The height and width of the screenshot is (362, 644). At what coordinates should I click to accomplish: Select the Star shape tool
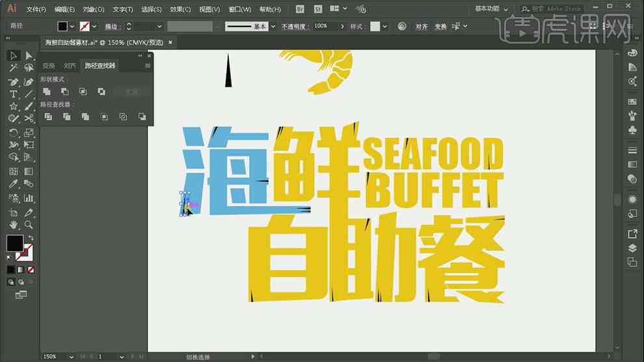(13, 106)
